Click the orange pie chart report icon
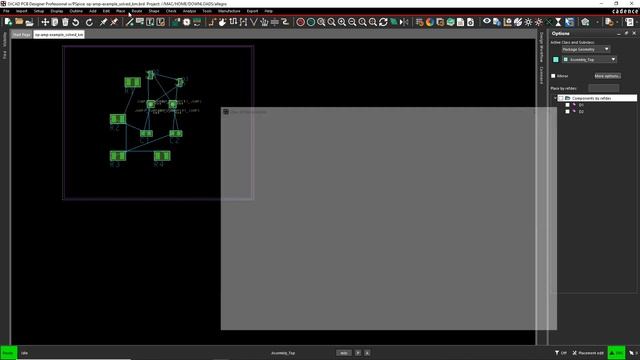The width and height of the screenshot is (640, 360). [x=430, y=22]
